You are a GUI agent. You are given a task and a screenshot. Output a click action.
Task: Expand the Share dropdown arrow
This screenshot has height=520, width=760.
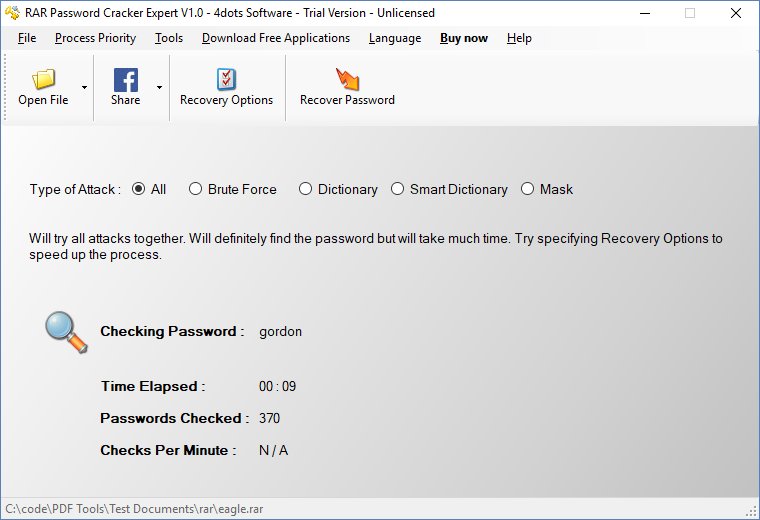(x=159, y=87)
